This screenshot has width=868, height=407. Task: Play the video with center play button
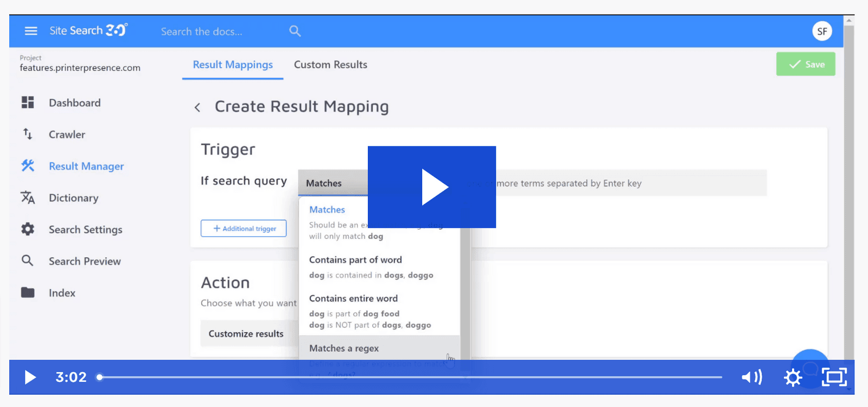pos(432,187)
